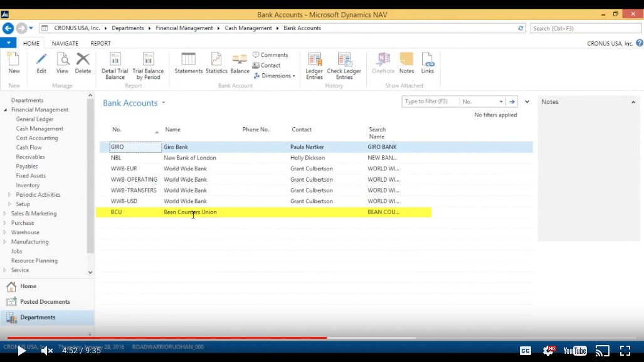The width and height of the screenshot is (644, 362).
Task: Expand the Sales & Marketing node
Action: click(4, 214)
